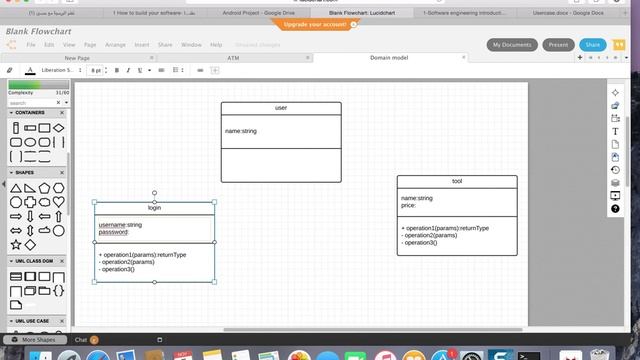640x360 pixels.
Task: Click the shape search field
Action: tap(32, 103)
